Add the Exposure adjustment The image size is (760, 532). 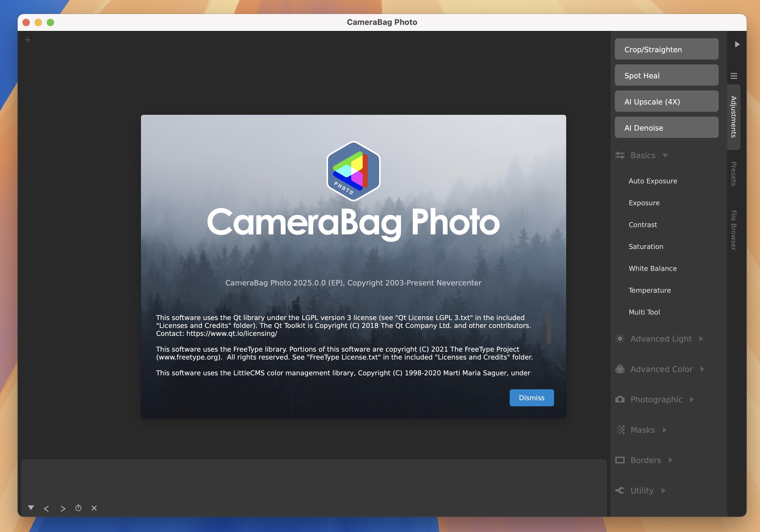click(644, 203)
